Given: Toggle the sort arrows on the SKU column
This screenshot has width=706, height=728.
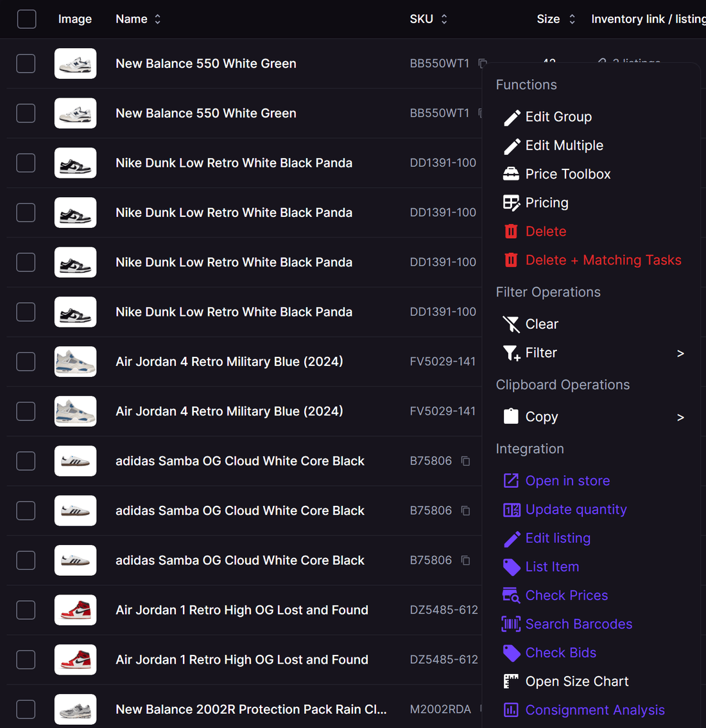Looking at the screenshot, I should click(444, 19).
